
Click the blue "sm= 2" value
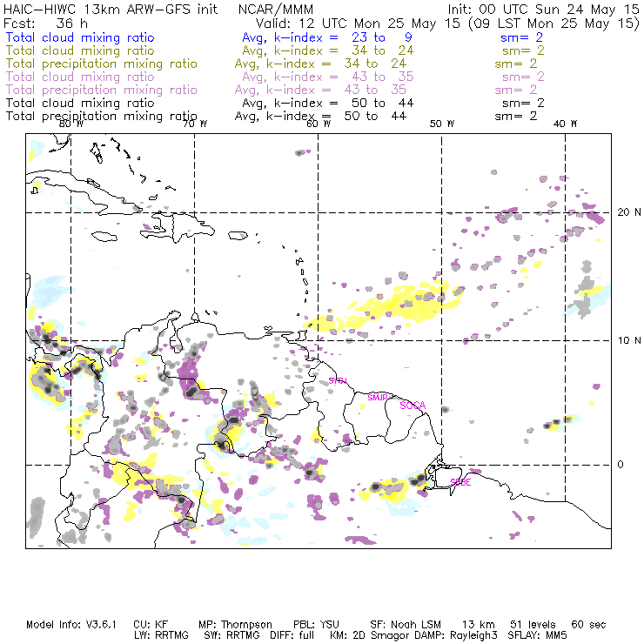tap(521, 37)
